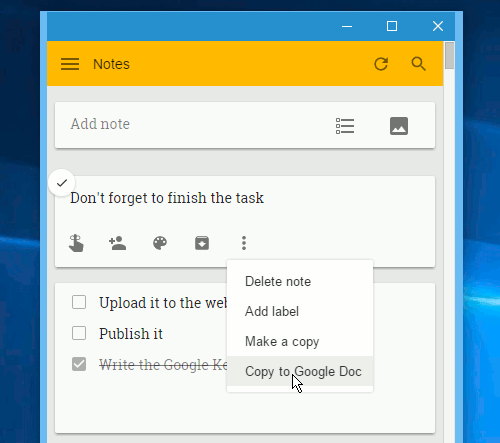Check the 'Upload it to the web' checkbox
The height and width of the screenshot is (443, 500).
(x=79, y=302)
